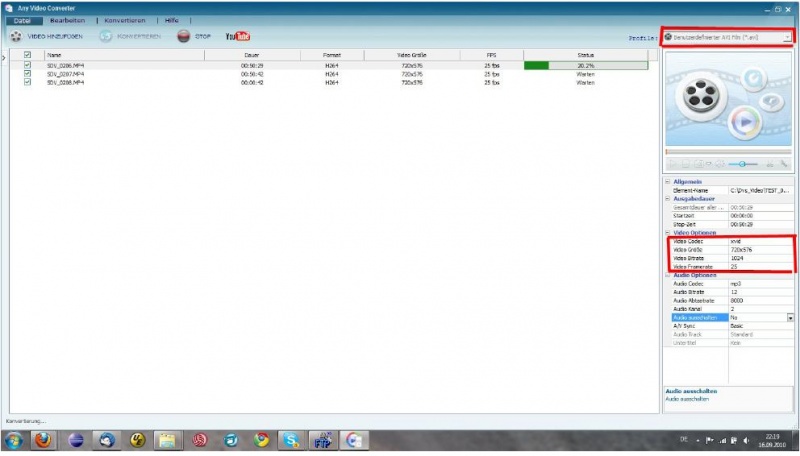The height and width of the screenshot is (456, 800).
Task: Open Skype from the taskbar
Action: [x=291, y=439]
